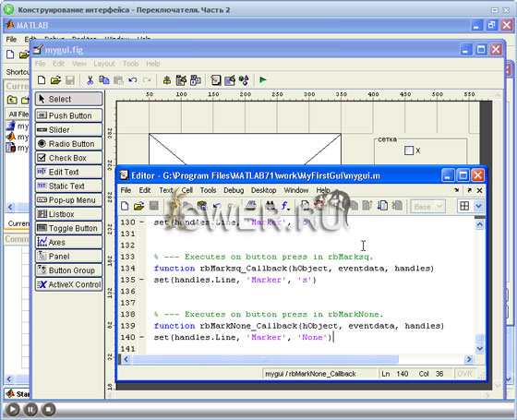The width and height of the screenshot is (517, 420).
Task: Toggle the X grid checkbox in сетка panel
Action: click(409, 150)
